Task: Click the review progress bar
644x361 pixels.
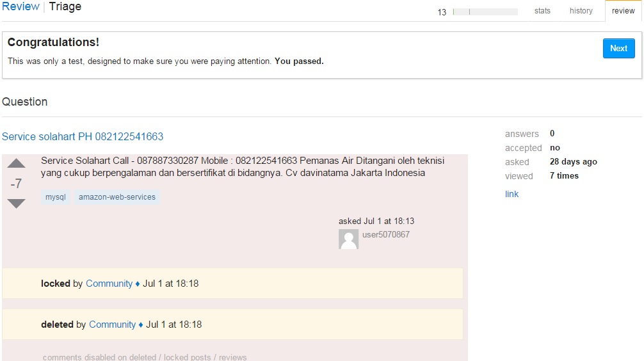Action: click(x=485, y=12)
